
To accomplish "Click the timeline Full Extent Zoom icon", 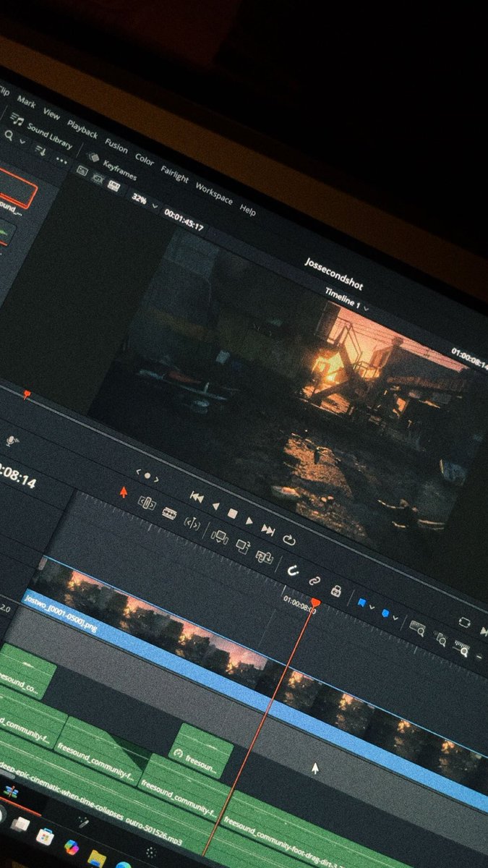I will (x=417, y=628).
